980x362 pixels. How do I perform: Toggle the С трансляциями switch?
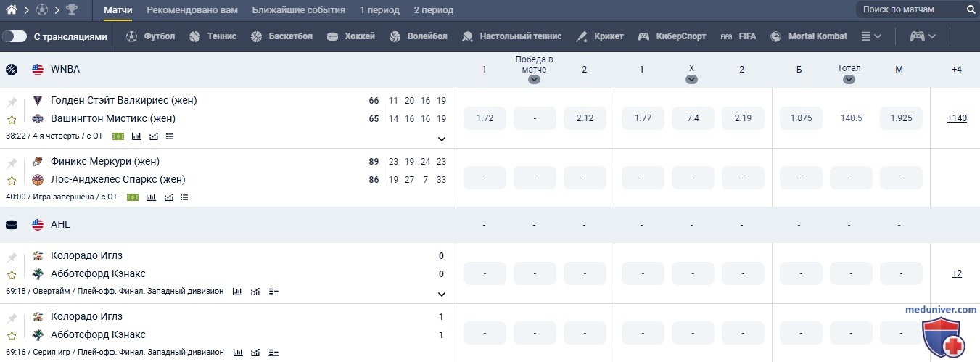click(x=15, y=36)
